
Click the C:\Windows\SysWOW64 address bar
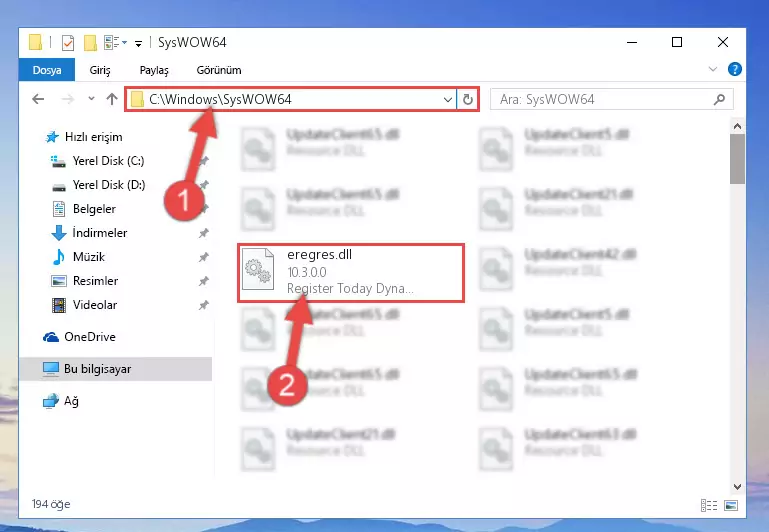pos(290,100)
